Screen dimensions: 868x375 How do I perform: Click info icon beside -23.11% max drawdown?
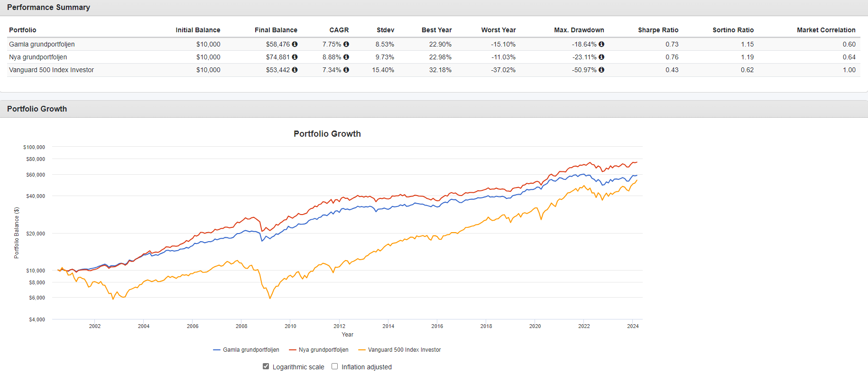point(601,57)
